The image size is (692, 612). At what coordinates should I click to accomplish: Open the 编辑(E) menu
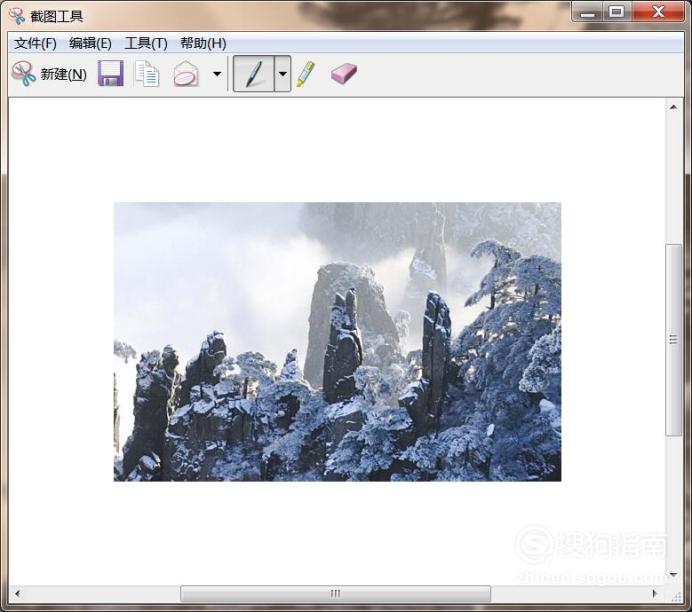[90, 43]
